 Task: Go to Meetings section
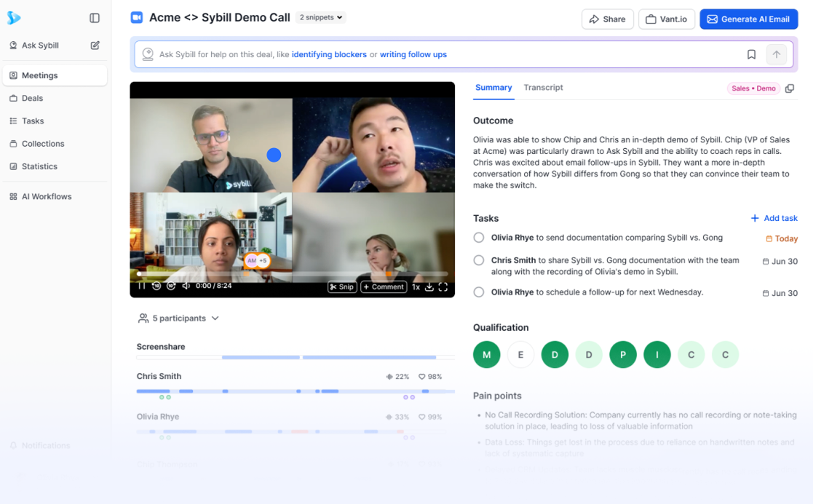click(x=55, y=76)
